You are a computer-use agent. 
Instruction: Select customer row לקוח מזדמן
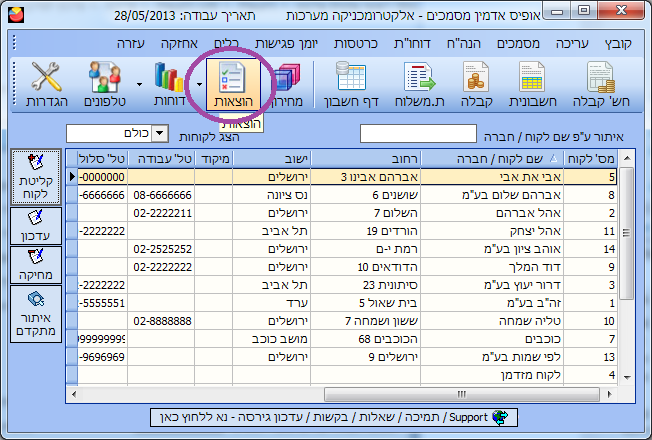tap(341, 375)
